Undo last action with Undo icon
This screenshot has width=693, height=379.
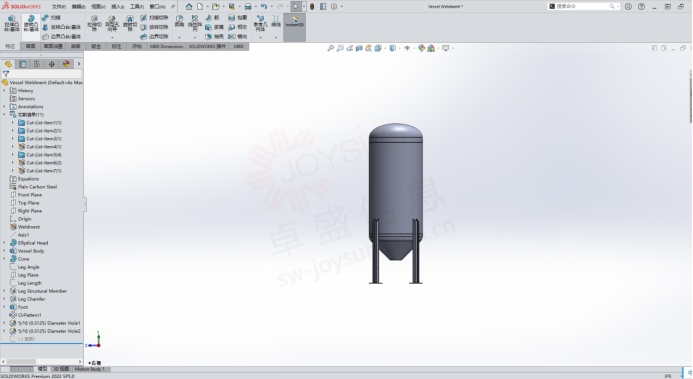tap(264, 7)
